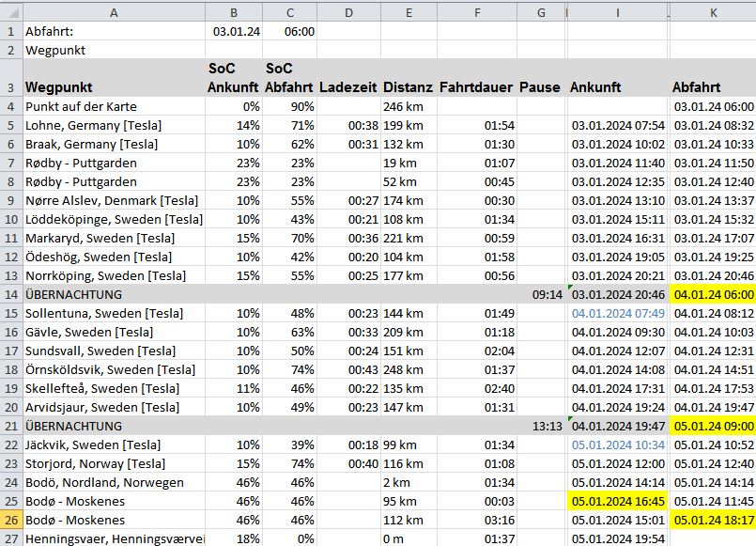Select 'Skellefteå, Sweden [Tesla]' cell
This screenshot has width=756, height=546.
tap(114, 388)
